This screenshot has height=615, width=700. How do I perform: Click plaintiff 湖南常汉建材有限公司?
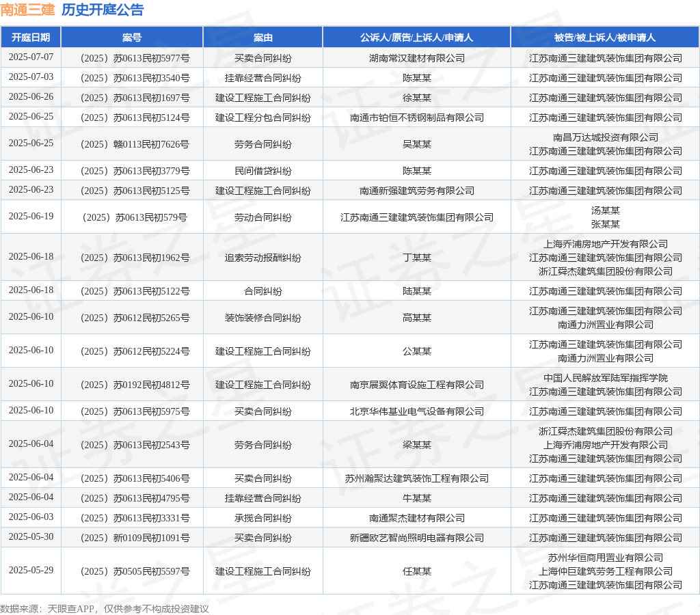pos(417,58)
